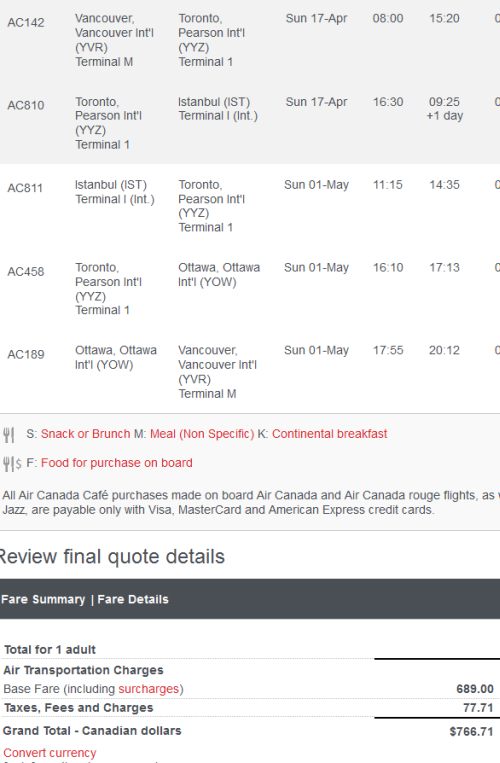Select flight number AC810
500x763 pixels.
(x=26, y=105)
